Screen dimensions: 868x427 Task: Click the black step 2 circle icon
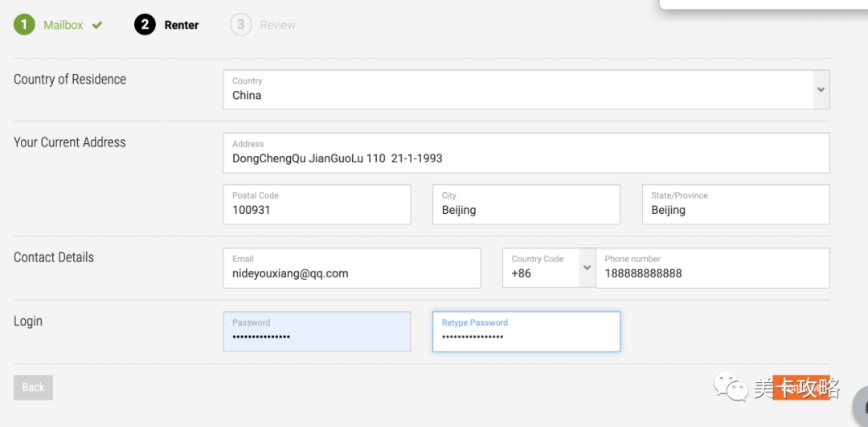[145, 25]
